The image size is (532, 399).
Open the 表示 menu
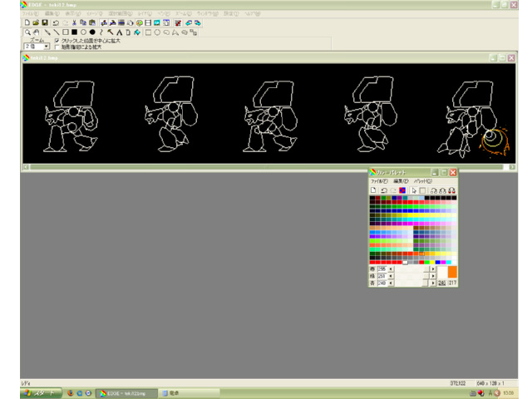point(73,13)
